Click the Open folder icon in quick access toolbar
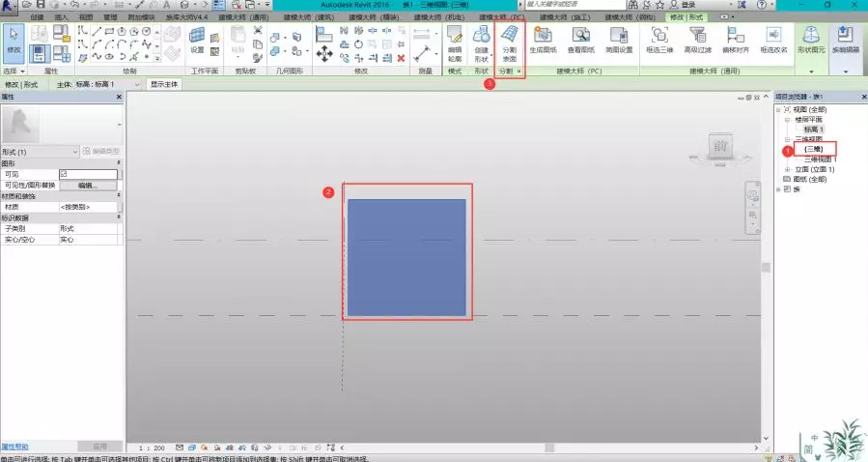The image size is (868, 462). point(27,5)
